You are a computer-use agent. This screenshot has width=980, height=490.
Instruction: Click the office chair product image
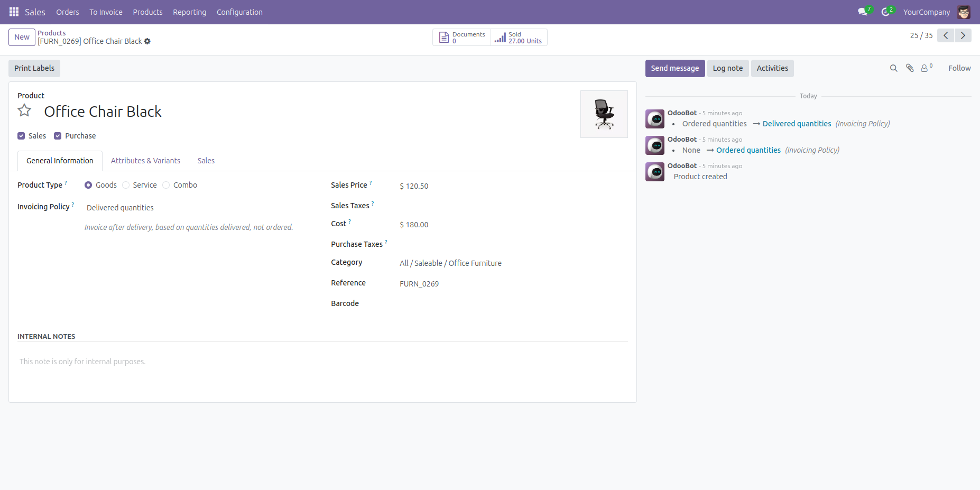604,114
